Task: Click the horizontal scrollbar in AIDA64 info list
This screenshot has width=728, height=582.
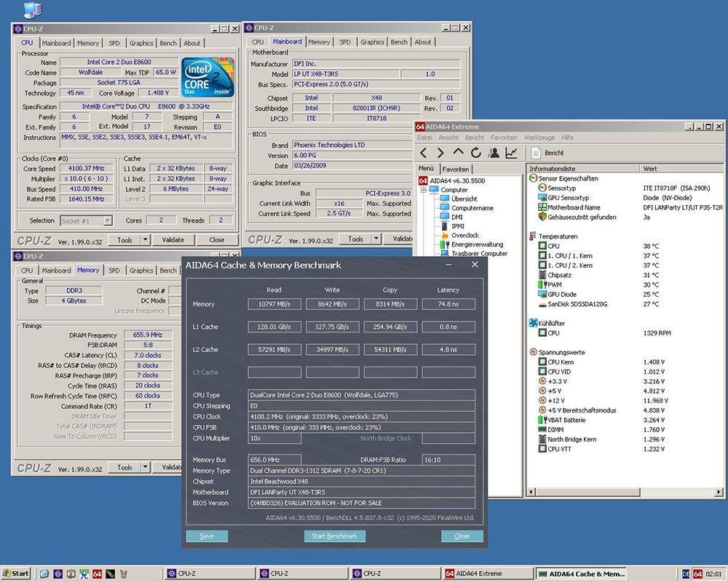Action: point(587,492)
